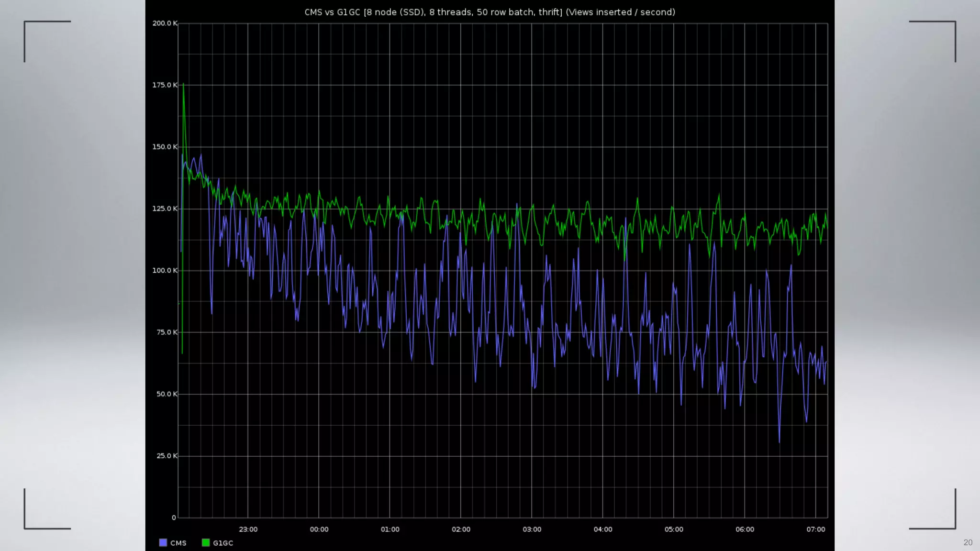Click the 50.0 K y-axis label
The height and width of the screenshot is (551, 980).
tap(167, 394)
